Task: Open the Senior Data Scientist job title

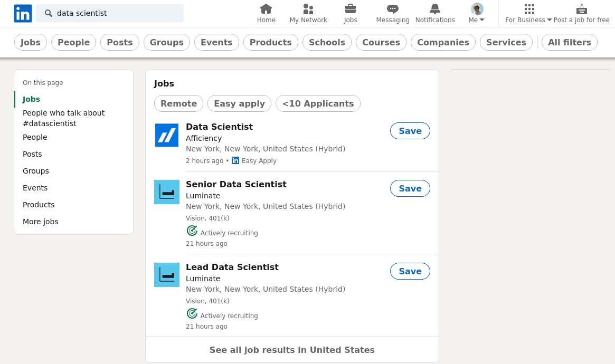Action: pos(236,185)
